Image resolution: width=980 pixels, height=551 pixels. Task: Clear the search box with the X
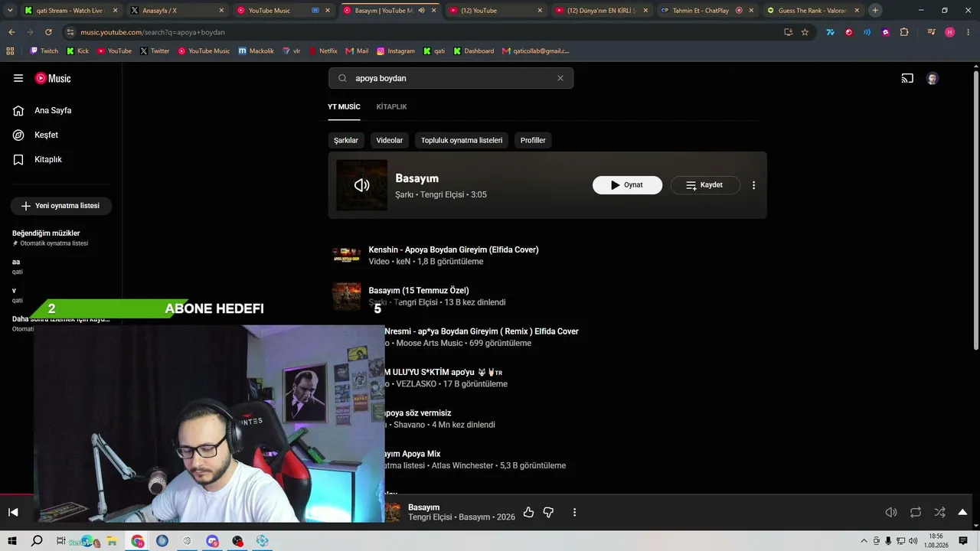point(560,78)
